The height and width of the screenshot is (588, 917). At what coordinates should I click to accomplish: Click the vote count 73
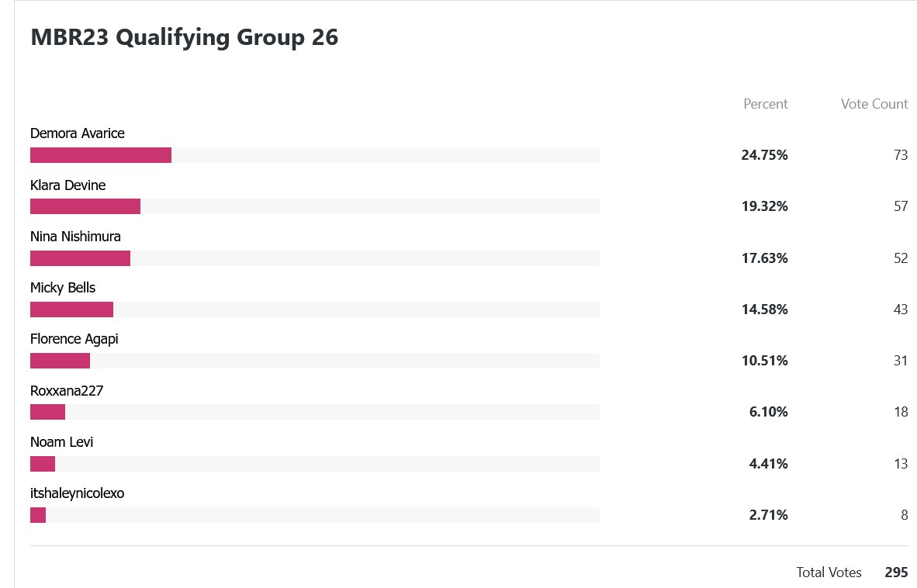tap(901, 155)
